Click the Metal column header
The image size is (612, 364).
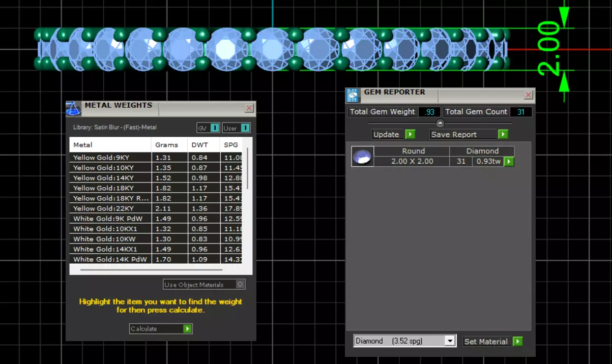pyautogui.click(x=110, y=145)
